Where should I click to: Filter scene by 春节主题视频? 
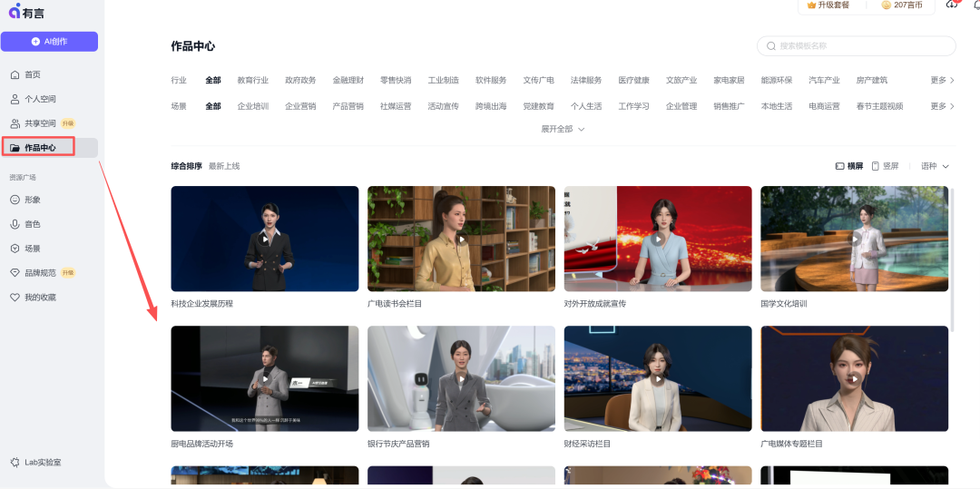coord(879,107)
